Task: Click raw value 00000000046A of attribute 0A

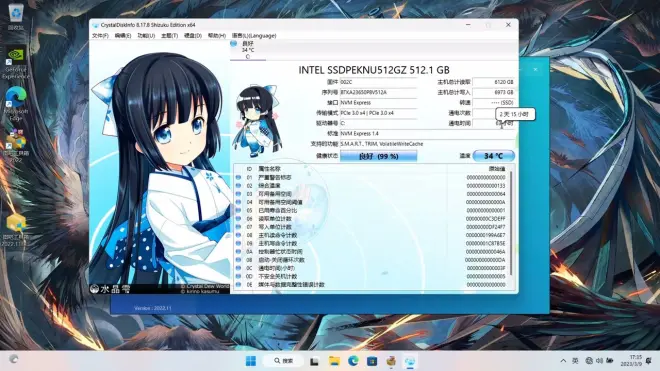Action: (486, 252)
